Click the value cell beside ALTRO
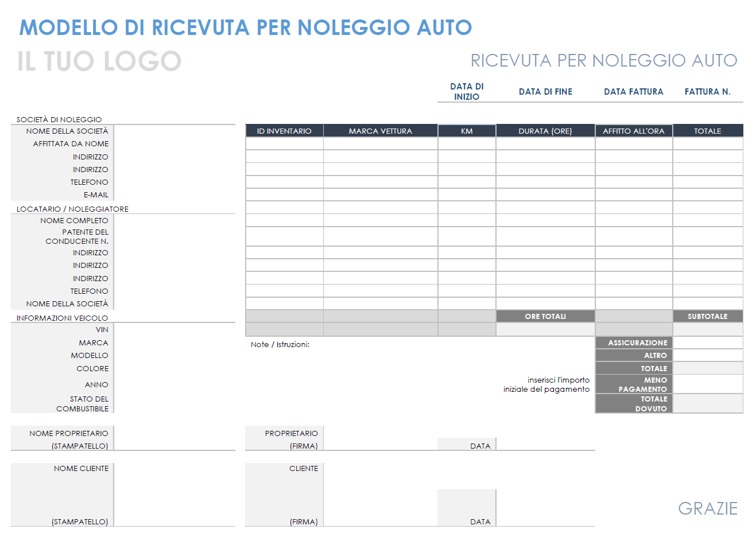The height and width of the screenshot is (545, 756). (708, 355)
